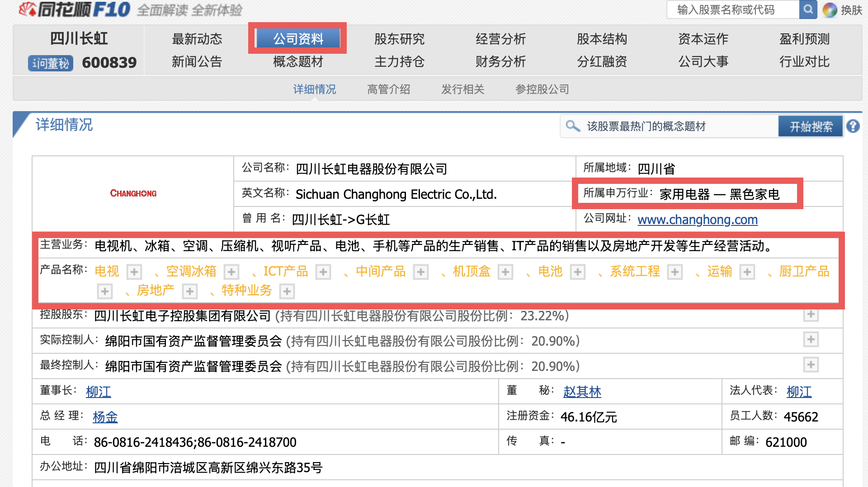
Task: Click the 问董秘 badge
Action: [51, 63]
